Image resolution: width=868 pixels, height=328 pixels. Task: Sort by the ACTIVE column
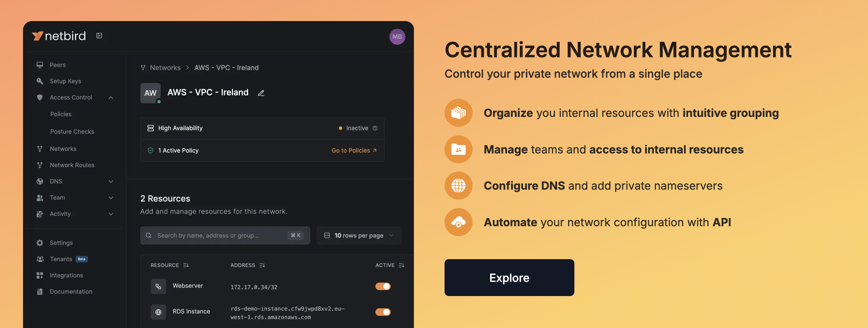tap(390, 265)
